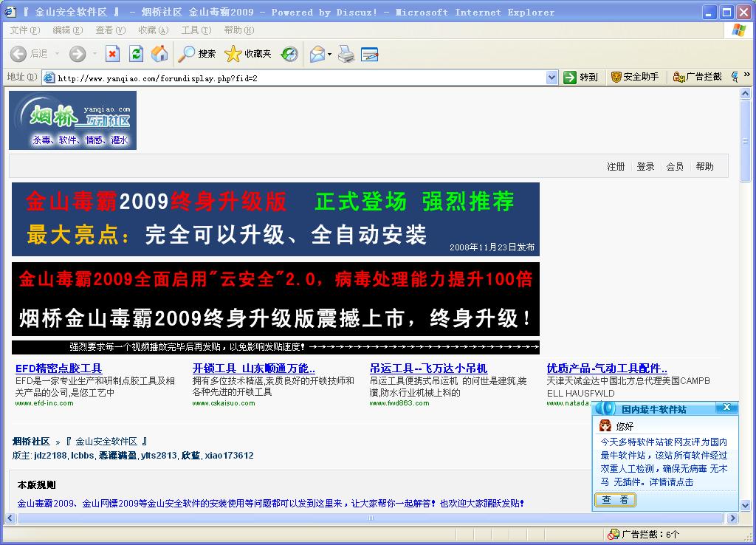
Task: Open the 收藏(A) menu
Action: (x=154, y=30)
